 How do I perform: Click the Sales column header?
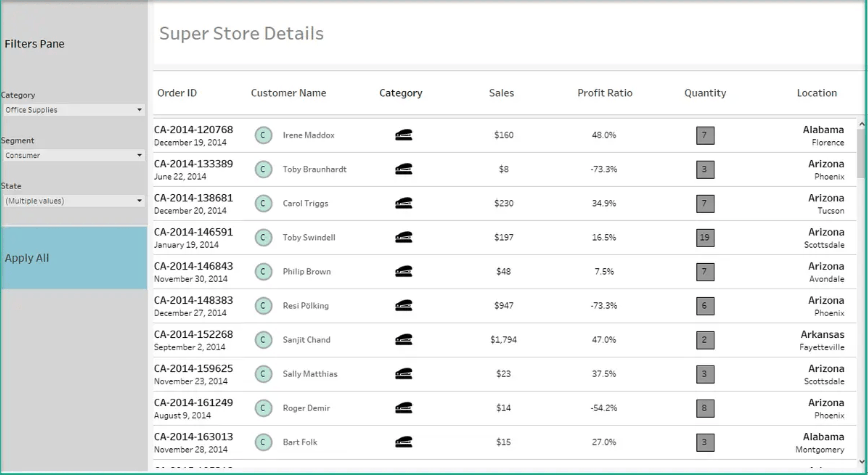point(501,93)
